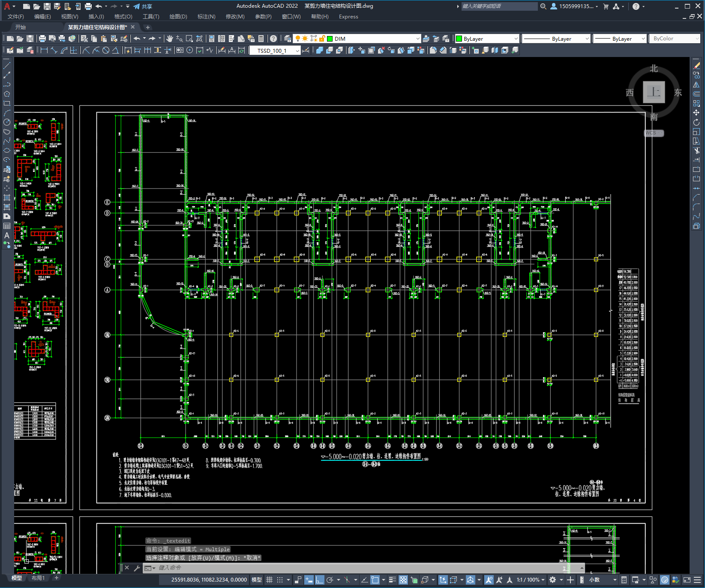The height and width of the screenshot is (588, 705).
Task: Select the Linear dimension tool icon
Action: click(44, 50)
